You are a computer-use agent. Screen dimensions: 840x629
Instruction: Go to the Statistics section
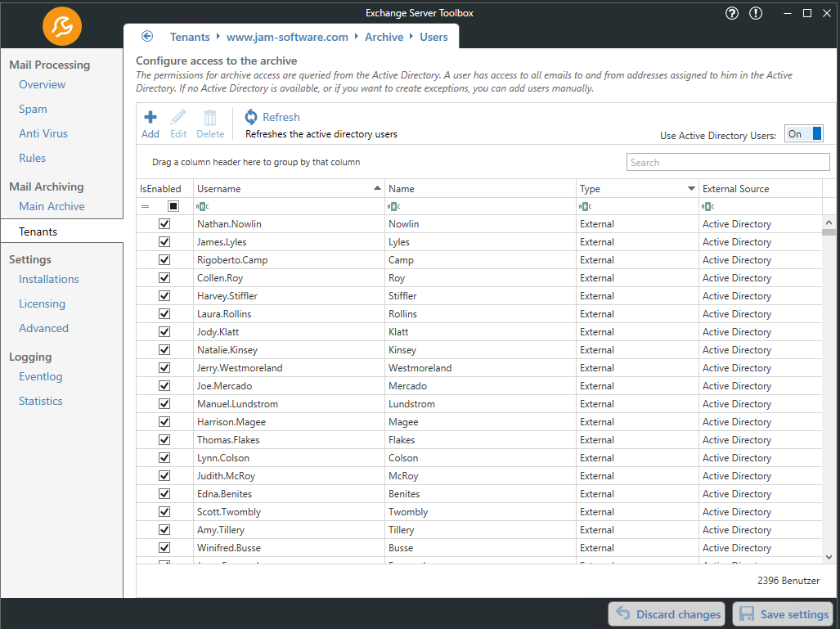[x=40, y=400]
